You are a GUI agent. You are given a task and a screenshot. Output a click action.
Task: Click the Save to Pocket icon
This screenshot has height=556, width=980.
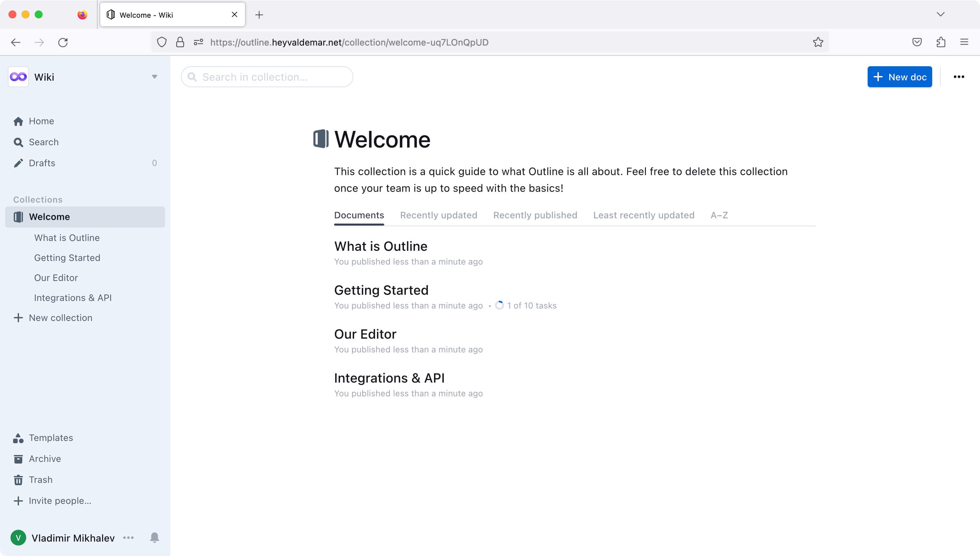917,42
